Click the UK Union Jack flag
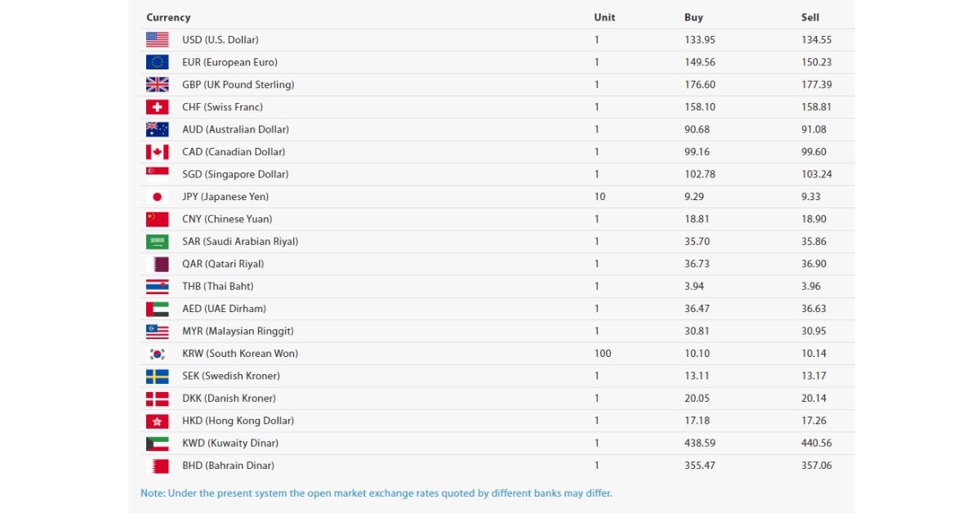This screenshot has width=980, height=513. pyautogui.click(x=158, y=84)
